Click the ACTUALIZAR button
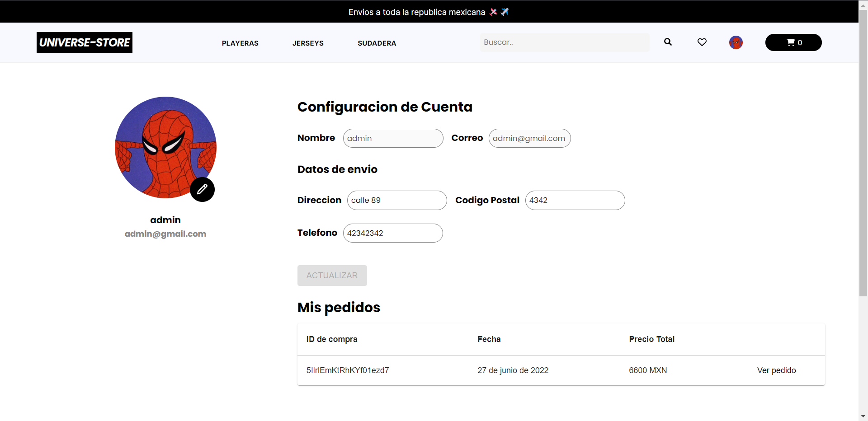This screenshot has height=421, width=868. click(332, 276)
